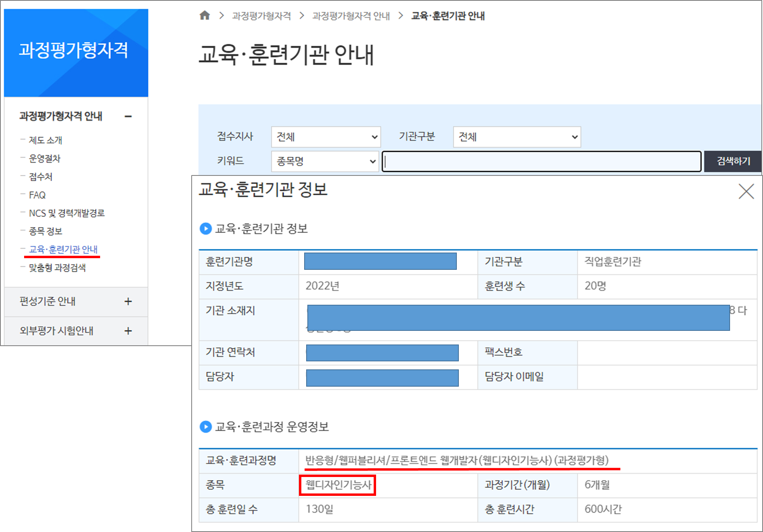Go to the home page via house icon

point(205,16)
